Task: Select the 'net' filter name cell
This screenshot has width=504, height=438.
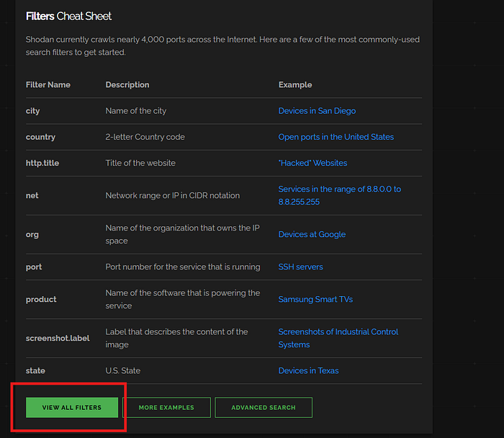Action: point(32,195)
